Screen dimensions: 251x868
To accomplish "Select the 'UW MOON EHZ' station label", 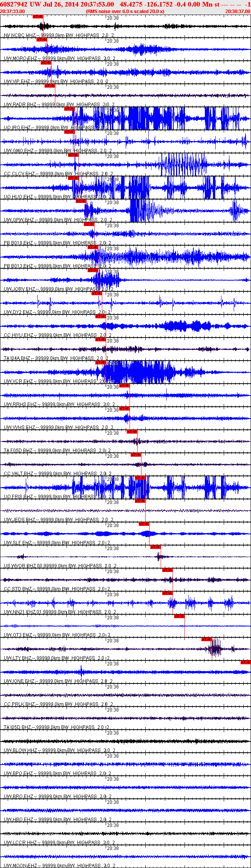I will click(21, 866).
